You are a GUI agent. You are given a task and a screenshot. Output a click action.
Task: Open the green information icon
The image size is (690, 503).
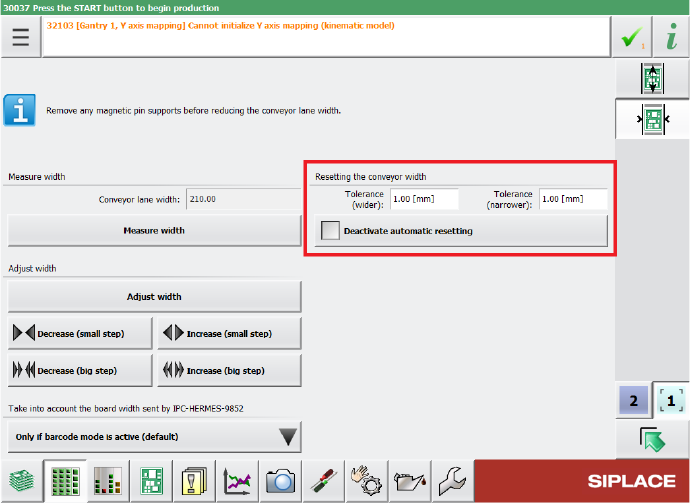coord(671,38)
